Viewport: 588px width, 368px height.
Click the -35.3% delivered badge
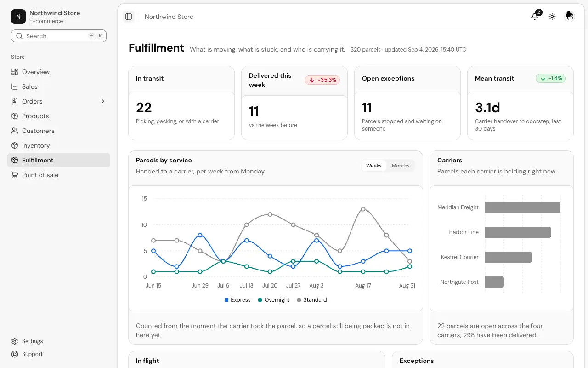[322, 80]
